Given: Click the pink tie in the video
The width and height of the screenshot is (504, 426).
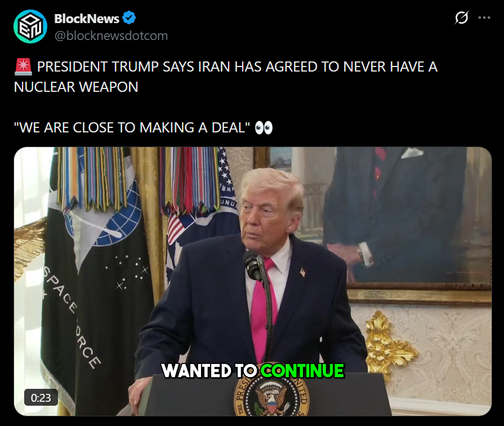Looking at the screenshot, I should pos(264,309).
